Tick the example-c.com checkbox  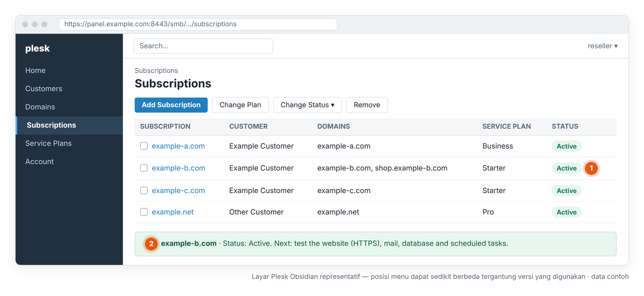coord(144,191)
